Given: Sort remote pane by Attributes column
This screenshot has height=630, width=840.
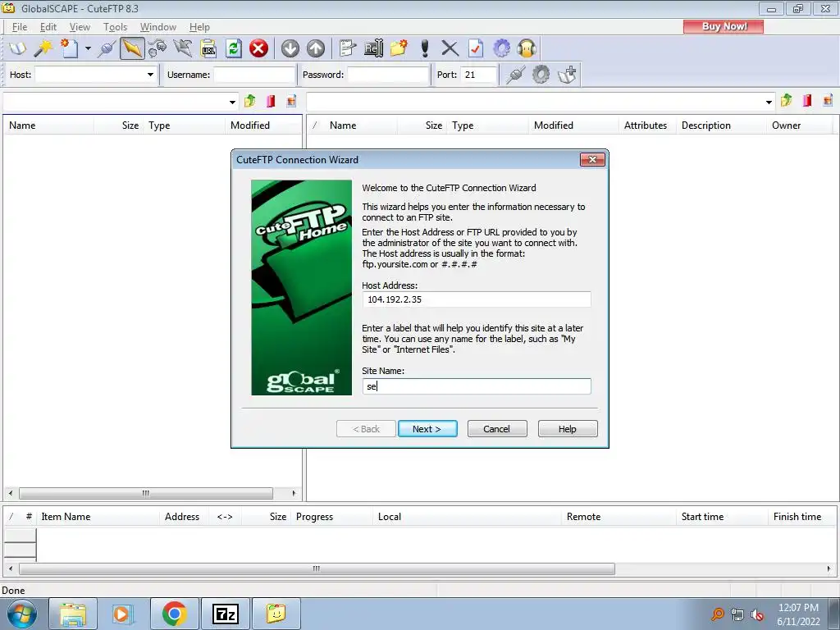Looking at the screenshot, I should click(646, 126).
